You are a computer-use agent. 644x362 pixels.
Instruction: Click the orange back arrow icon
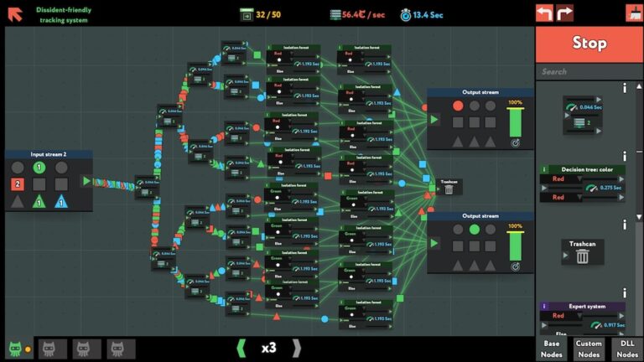15,14
